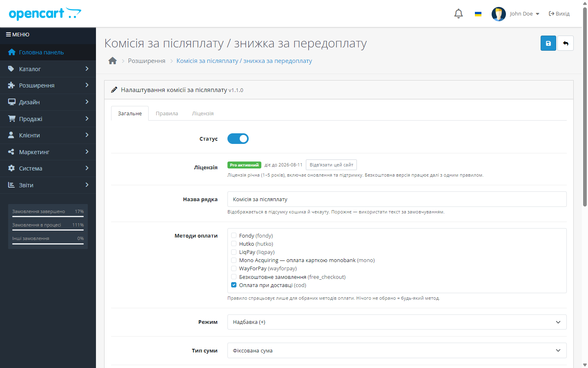This screenshot has height=368, width=588.
Task: Click the Pro активний license badge
Action: pos(244,165)
